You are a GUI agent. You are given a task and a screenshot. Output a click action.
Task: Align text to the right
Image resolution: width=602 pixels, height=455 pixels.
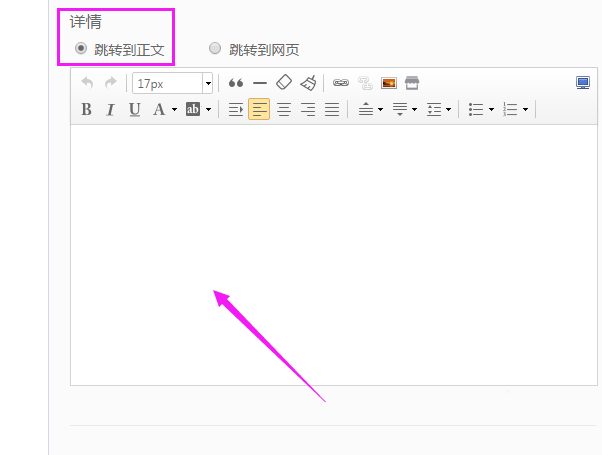[x=308, y=110]
